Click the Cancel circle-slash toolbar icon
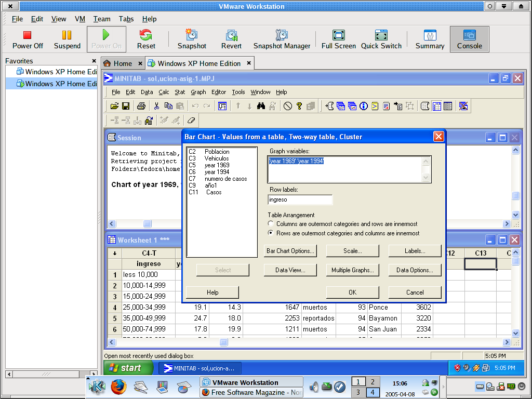The width and height of the screenshot is (532, 399). (x=288, y=106)
